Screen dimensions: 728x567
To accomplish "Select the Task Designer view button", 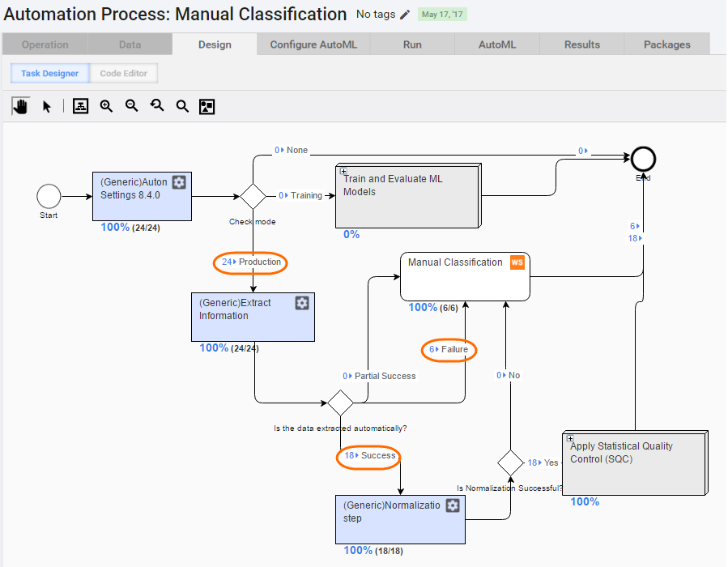I will (x=49, y=74).
